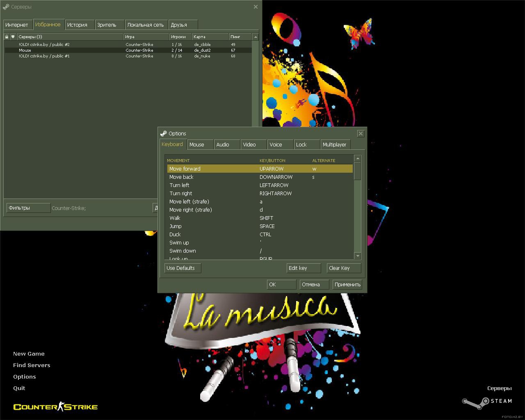Open the Audio tab in Options
Screen dimensions: 525x420
(x=227, y=144)
